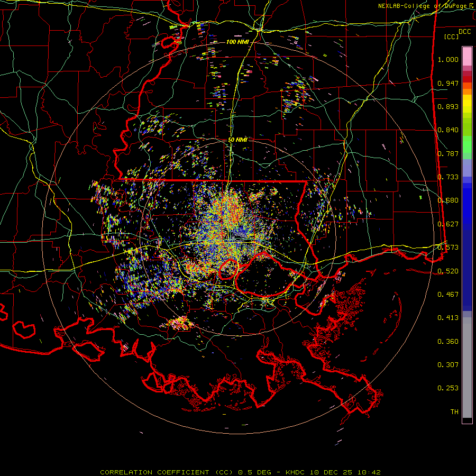This screenshot has height=476, width=476.
Task: Click the 10 DEC 25 date in caption
Action: [331, 472]
